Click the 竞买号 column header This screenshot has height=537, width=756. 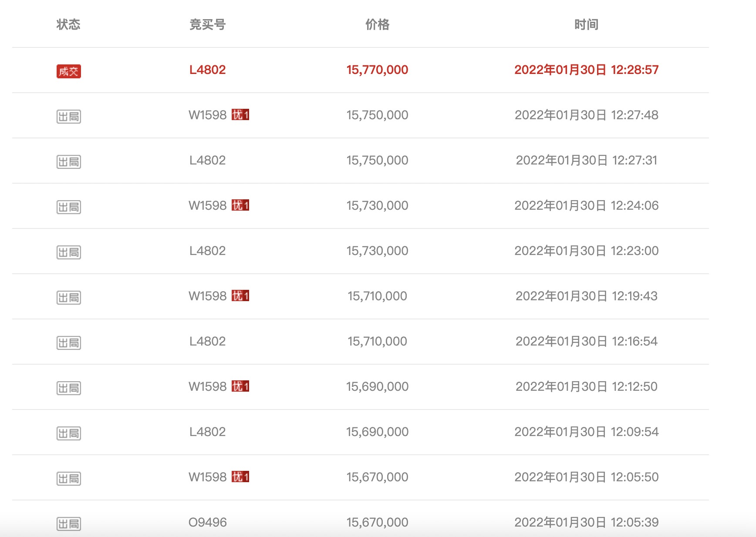pos(207,24)
